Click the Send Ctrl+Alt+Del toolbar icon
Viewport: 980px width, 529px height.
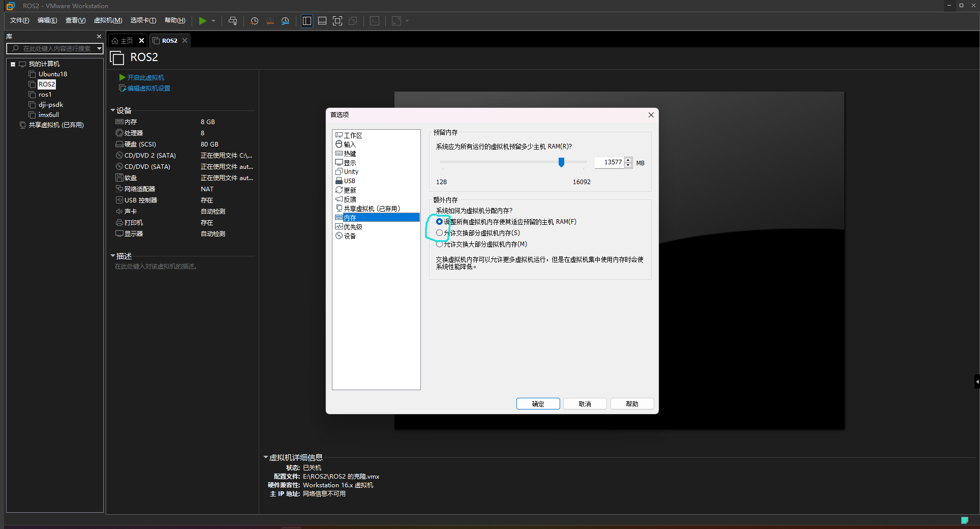click(233, 21)
